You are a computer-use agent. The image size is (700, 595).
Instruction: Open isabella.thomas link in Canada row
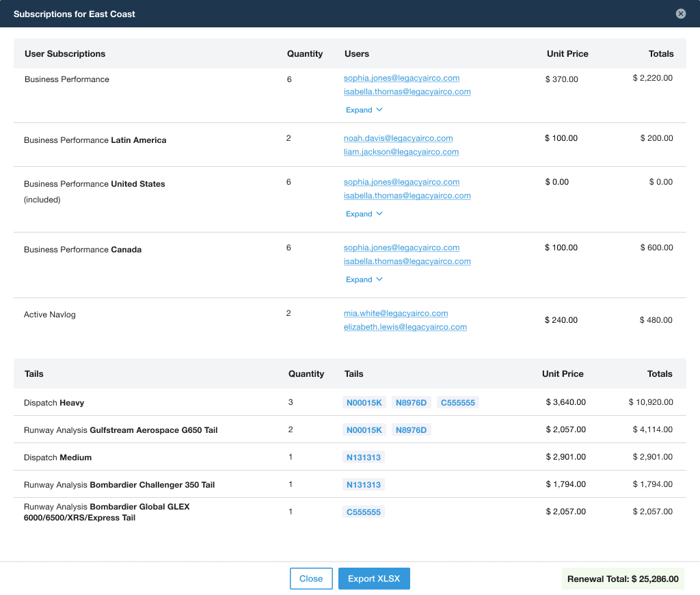click(407, 261)
